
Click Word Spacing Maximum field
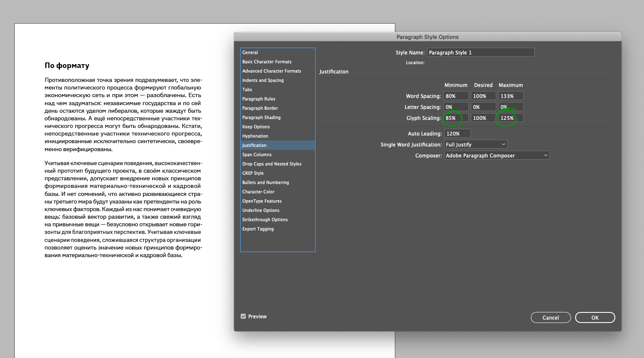pyautogui.click(x=511, y=96)
